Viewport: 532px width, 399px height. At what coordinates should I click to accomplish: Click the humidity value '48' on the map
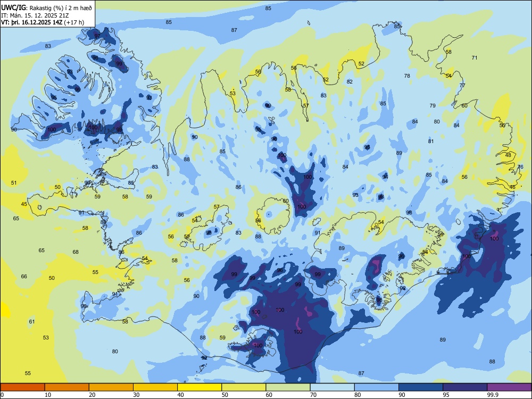click(x=508, y=155)
